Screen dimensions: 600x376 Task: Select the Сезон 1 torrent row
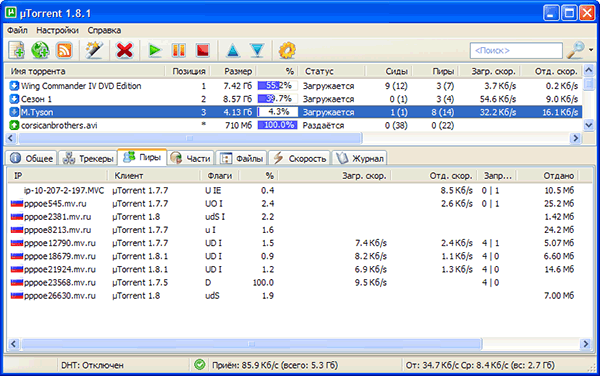(293, 99)
